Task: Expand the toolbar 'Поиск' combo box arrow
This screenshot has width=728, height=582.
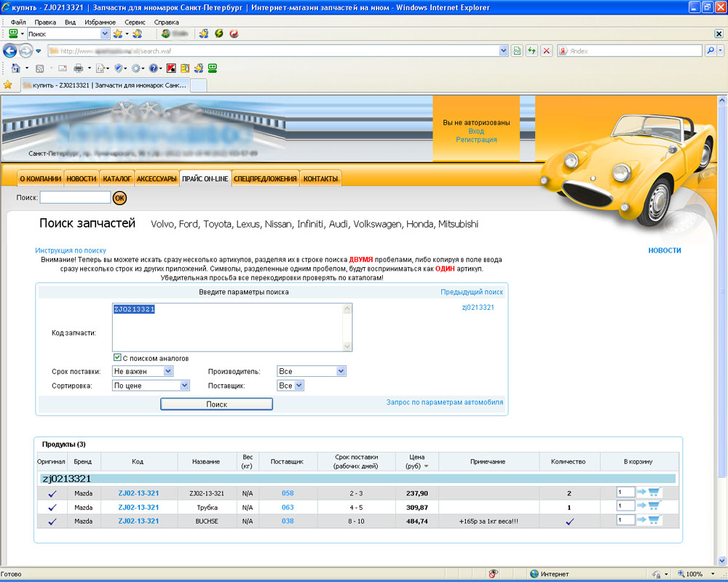Action: coord(105,34)
